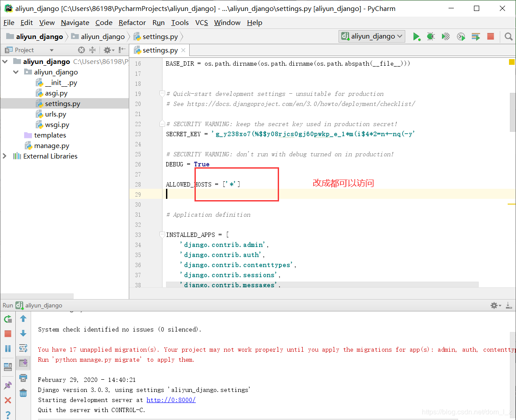Screen dimensions: 516x420
Task: Open the VCS menu
Action: point(201,23)
